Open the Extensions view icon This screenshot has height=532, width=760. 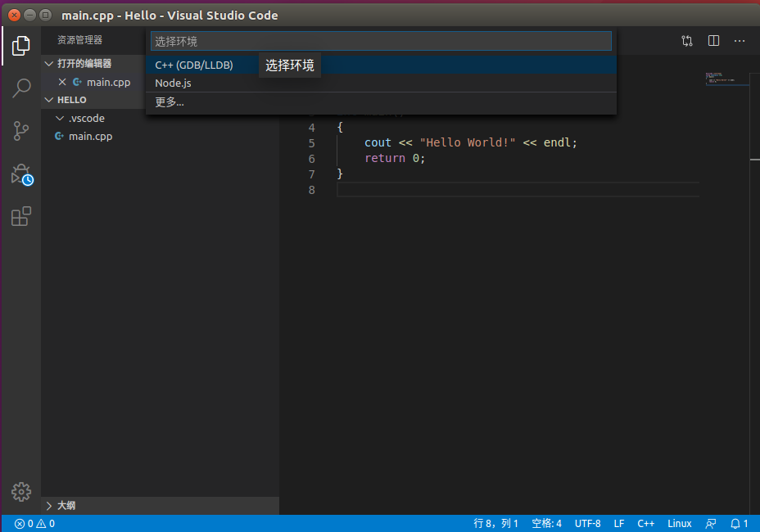[x=20, y=216]
